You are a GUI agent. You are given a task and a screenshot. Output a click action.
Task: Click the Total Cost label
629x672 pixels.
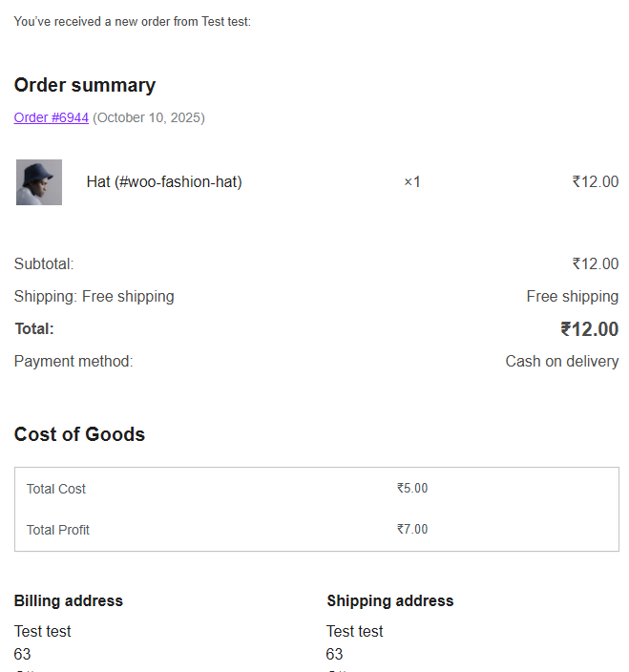56,489
